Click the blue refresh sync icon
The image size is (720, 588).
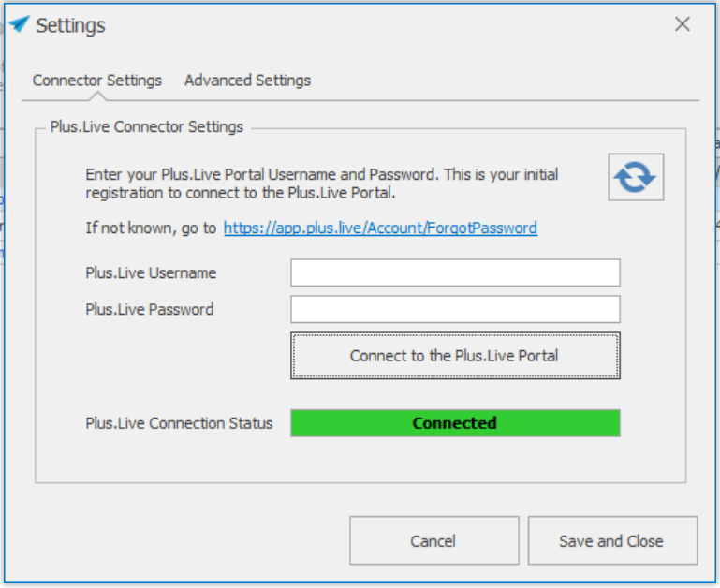point(636,177)
